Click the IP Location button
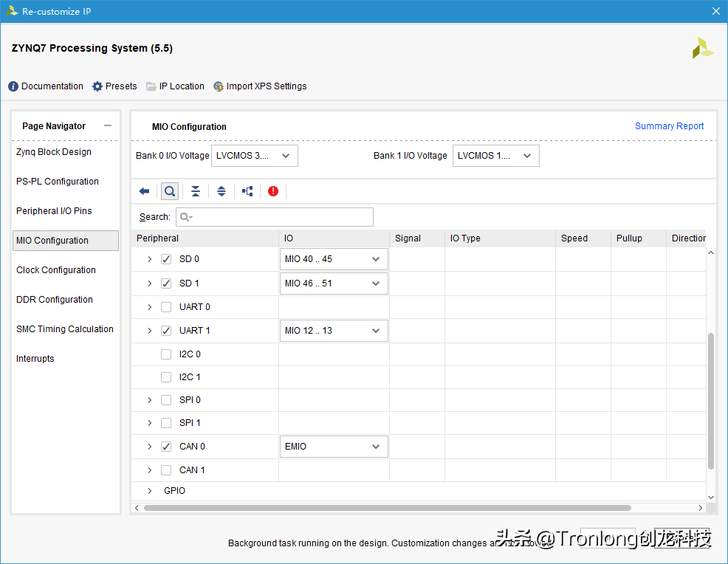 (175, 86)
